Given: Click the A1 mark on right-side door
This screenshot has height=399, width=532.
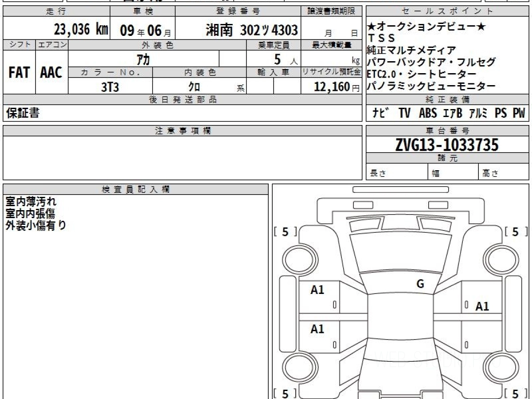Looking at the screenshot, I should (x=482, y=306).
